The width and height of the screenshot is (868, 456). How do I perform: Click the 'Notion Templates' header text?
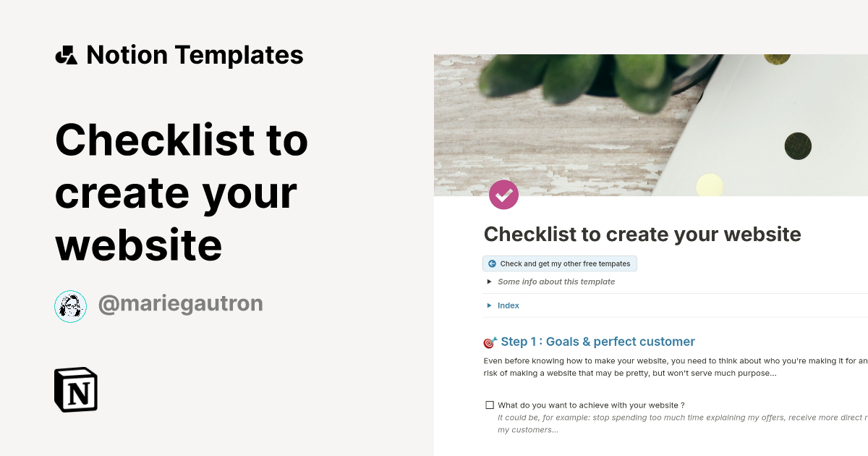(x=195, y=54)
